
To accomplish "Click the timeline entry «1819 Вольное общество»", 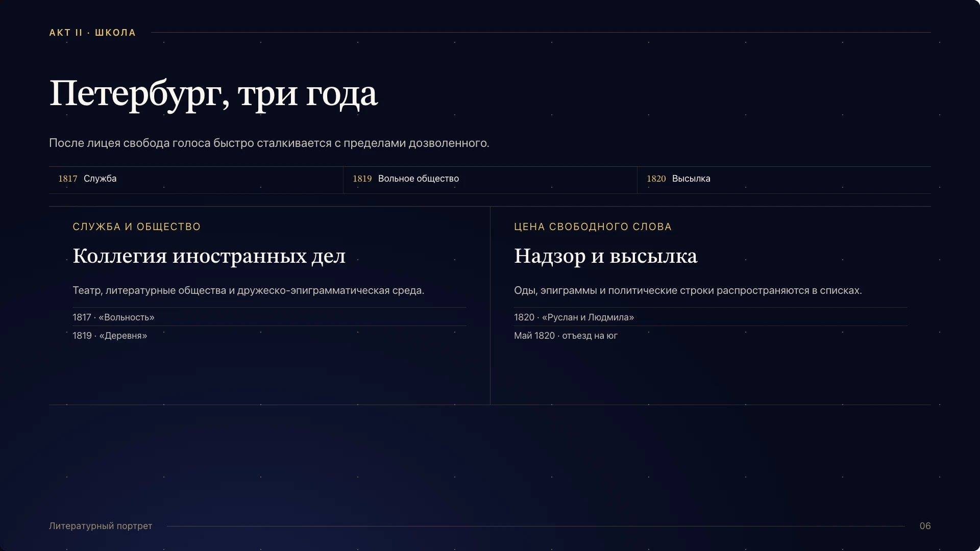I will tap(490, 180).
